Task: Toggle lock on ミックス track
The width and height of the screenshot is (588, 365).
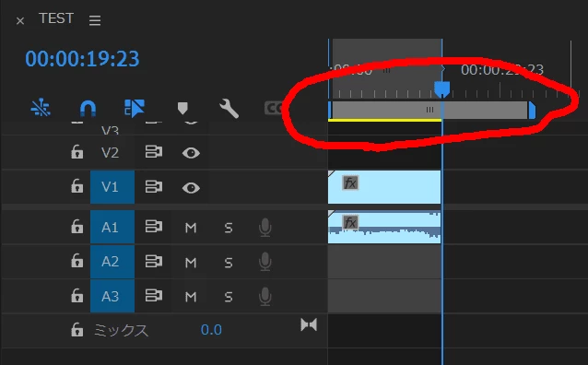Action: (76, 330)
